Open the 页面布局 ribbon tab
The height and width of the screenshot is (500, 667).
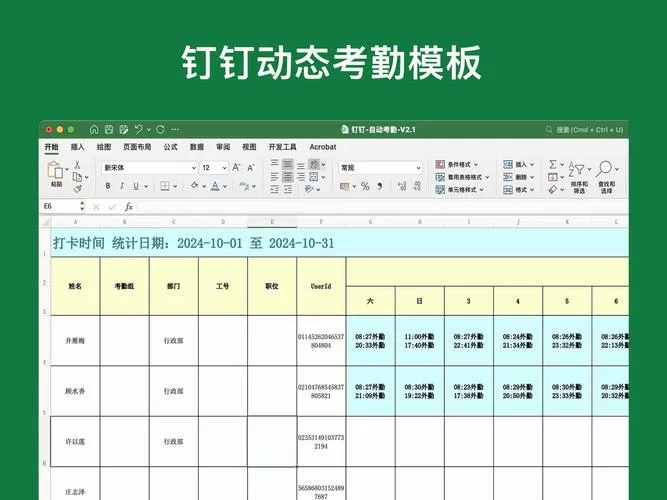pos(137,147)
